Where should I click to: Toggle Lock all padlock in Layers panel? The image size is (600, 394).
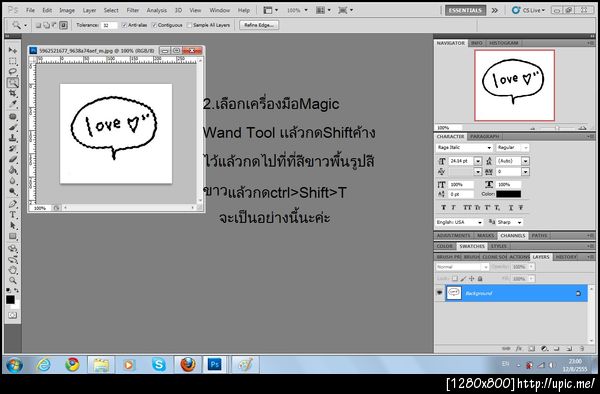(480, 279)
